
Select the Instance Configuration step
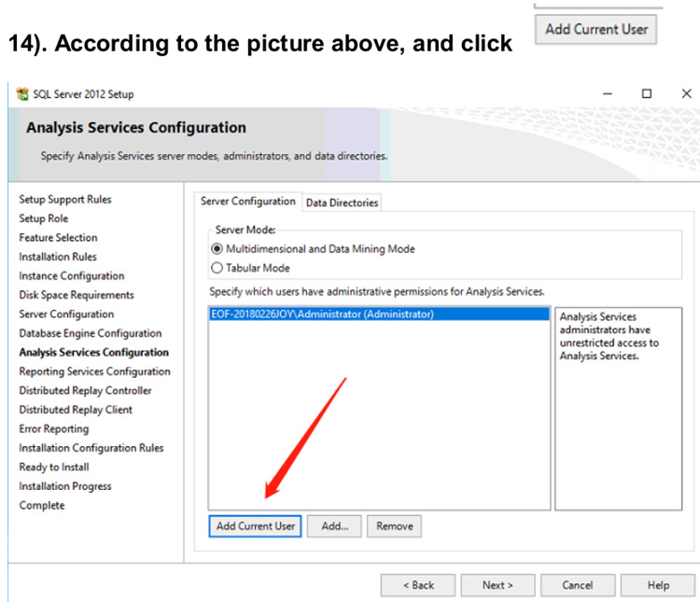pos(72,276)
